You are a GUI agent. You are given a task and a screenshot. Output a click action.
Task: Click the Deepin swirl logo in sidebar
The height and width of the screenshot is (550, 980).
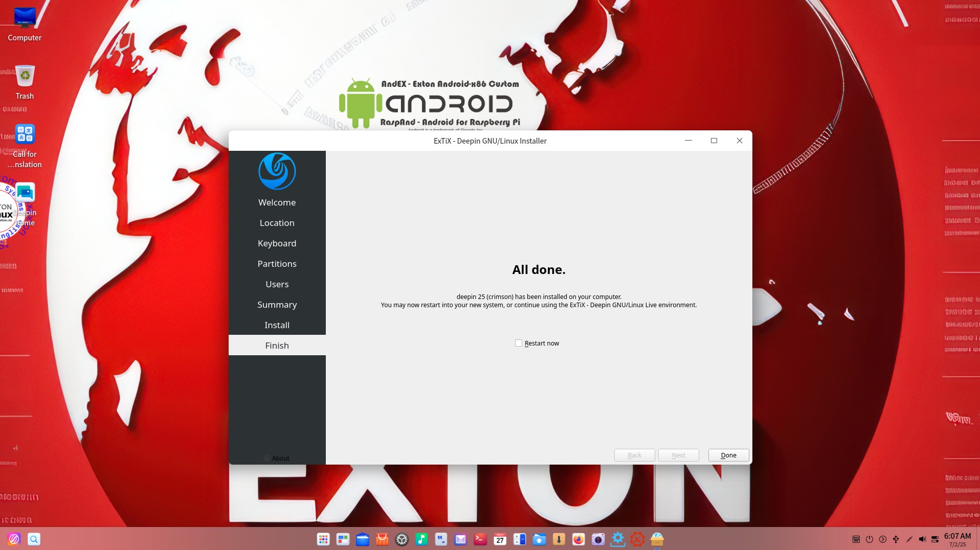tap(277, 171)
